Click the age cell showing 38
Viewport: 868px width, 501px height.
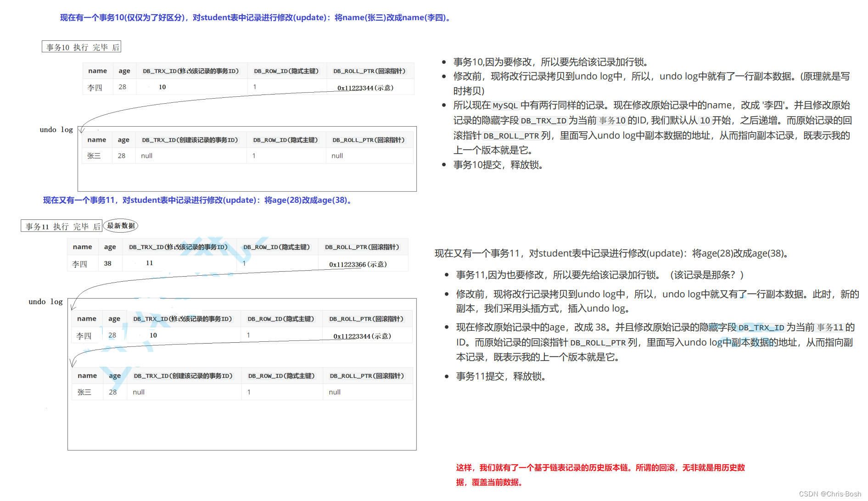coord(108,263)
